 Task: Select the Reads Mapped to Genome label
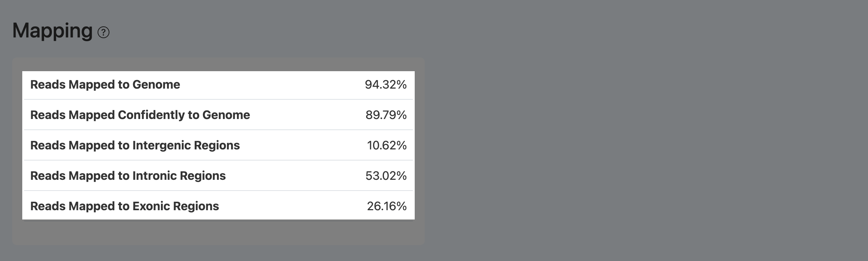coord(105,85)
